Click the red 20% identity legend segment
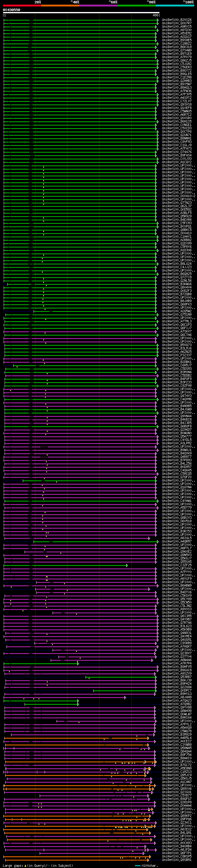 click(x=22, y=6)
